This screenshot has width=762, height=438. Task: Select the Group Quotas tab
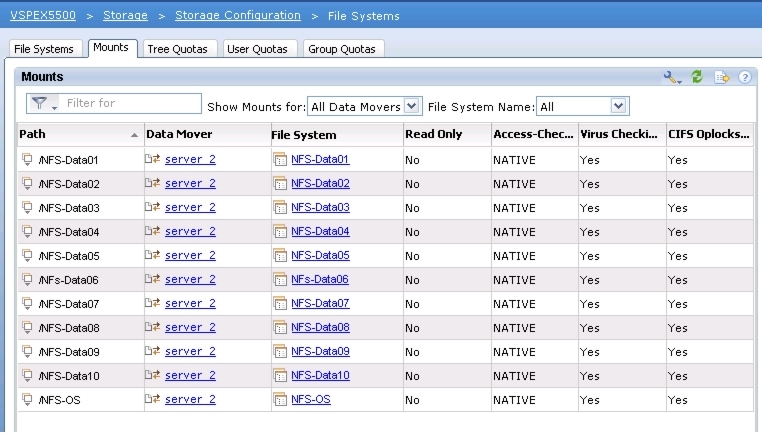point(342,49)
